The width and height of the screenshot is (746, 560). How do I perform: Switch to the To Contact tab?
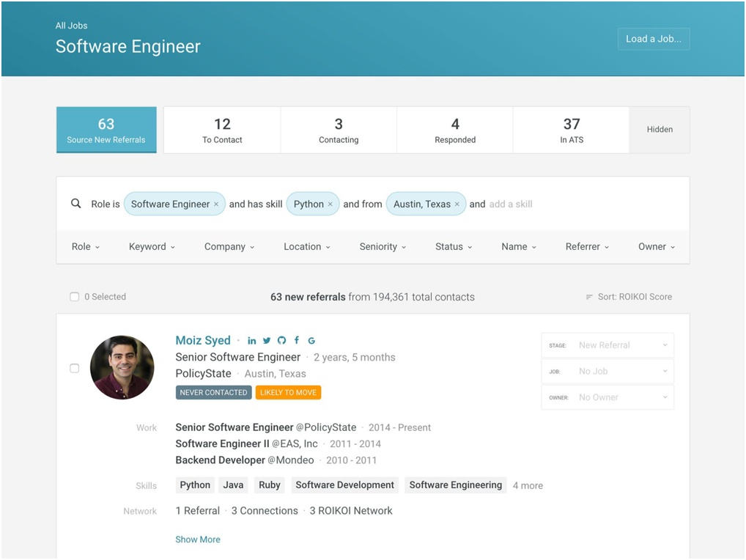pyautogui.click(x=222, y=130)
